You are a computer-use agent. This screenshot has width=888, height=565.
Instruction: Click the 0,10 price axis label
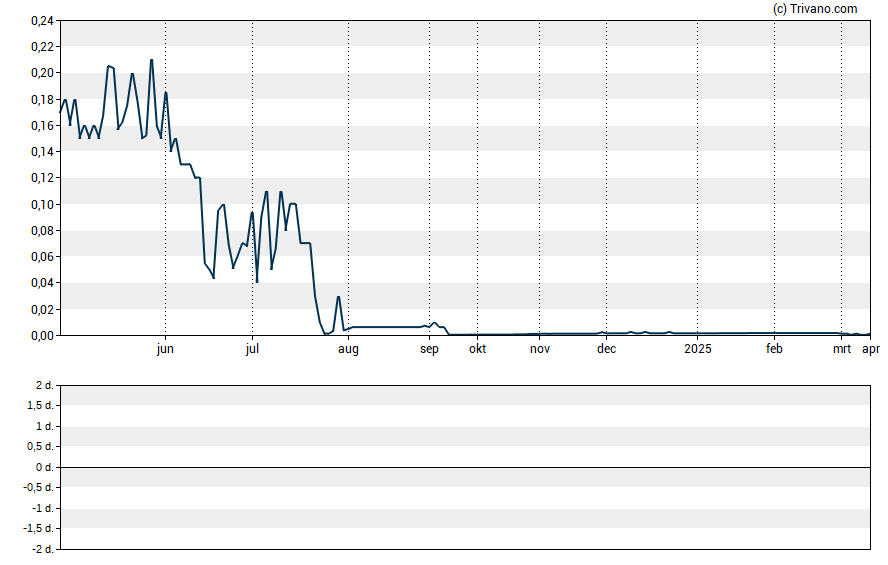click(x=42, y=204)
